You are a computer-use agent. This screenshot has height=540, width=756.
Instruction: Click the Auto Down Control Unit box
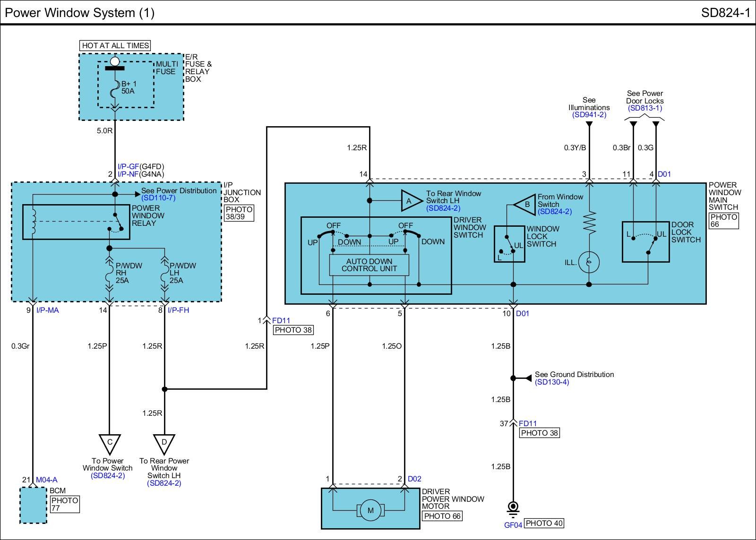tap(369, 265)
